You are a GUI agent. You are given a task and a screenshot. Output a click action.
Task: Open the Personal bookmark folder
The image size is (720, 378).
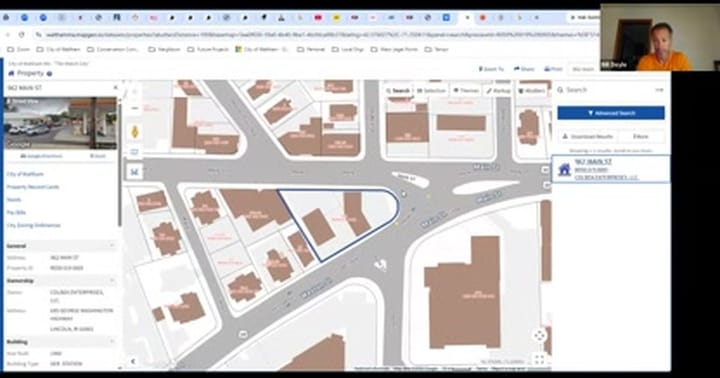[x=311, y=49]
